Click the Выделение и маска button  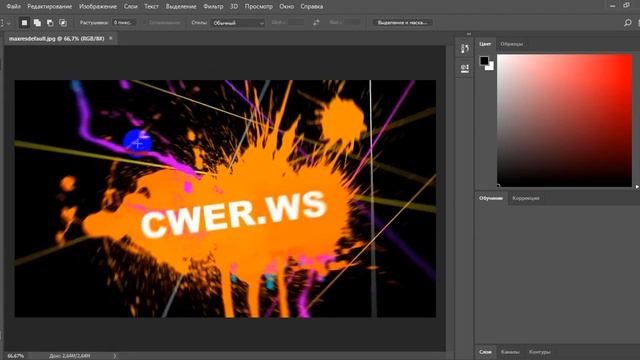tap(402, 23)
